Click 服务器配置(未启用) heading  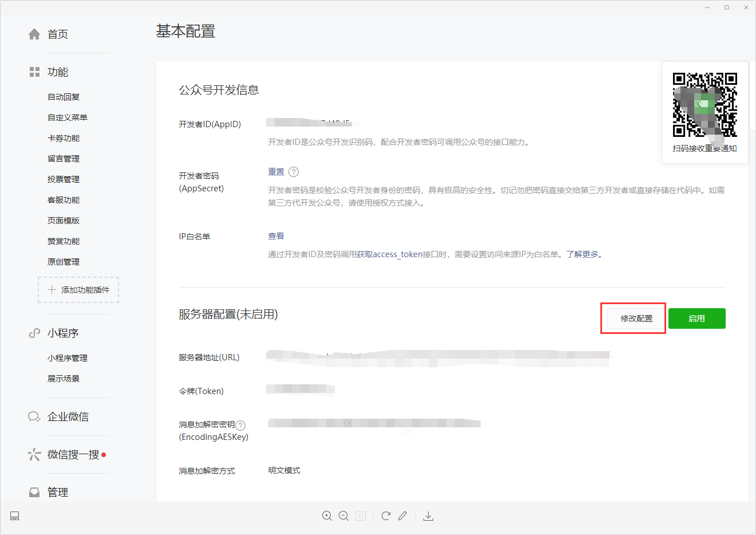click(228, 314)
